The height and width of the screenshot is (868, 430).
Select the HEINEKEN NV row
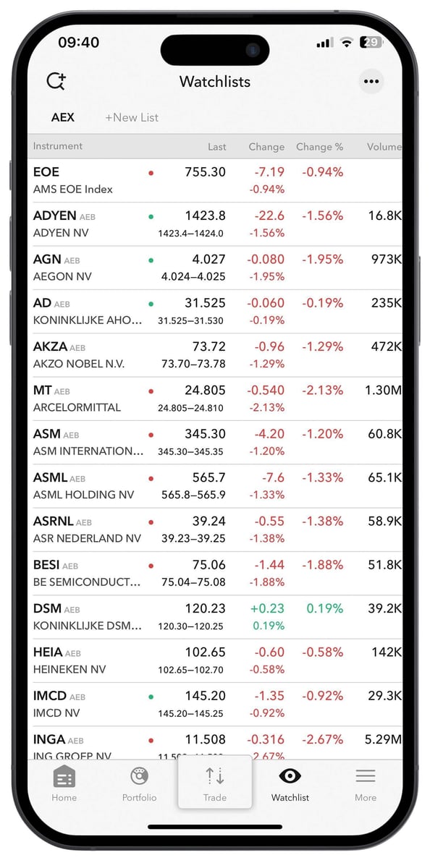click(215, 660)
